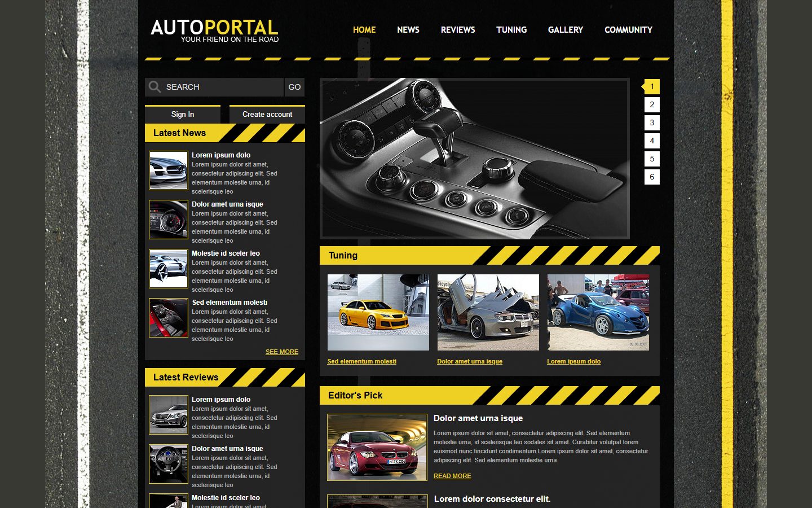Select slide 5 in the slider pager
Screen dimensions: 812x508
point(652,159)
